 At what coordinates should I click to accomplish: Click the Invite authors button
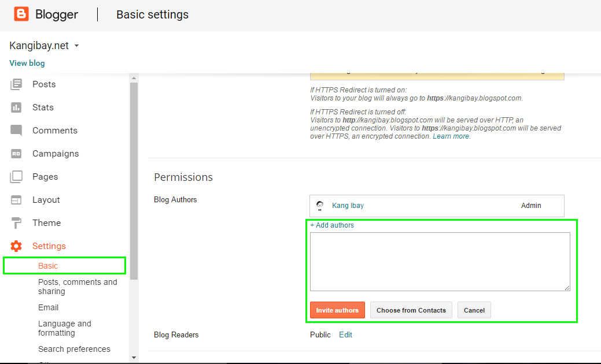337,310
